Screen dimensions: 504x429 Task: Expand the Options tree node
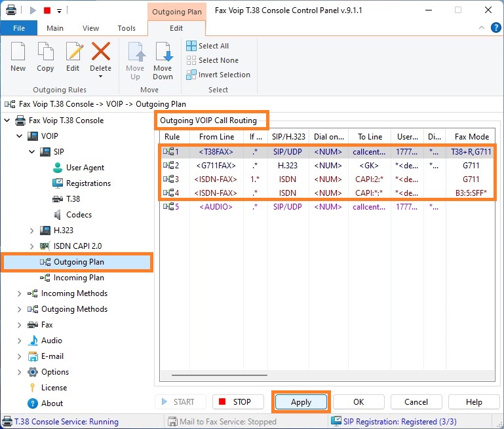click(19, 372)
